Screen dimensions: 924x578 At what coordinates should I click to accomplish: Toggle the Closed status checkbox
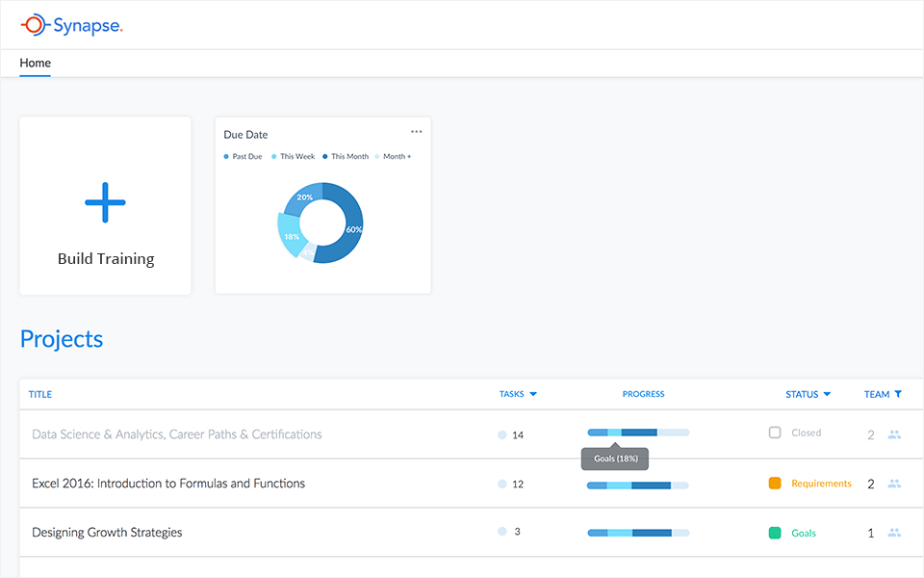(x=775, y=433)
